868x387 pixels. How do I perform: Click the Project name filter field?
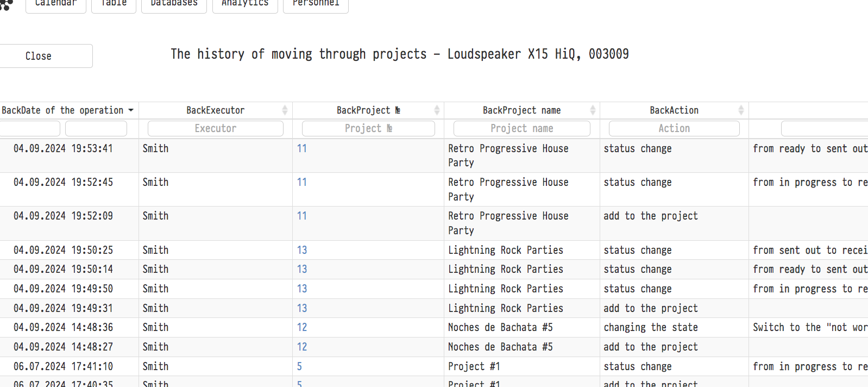(x=521, y=129)
